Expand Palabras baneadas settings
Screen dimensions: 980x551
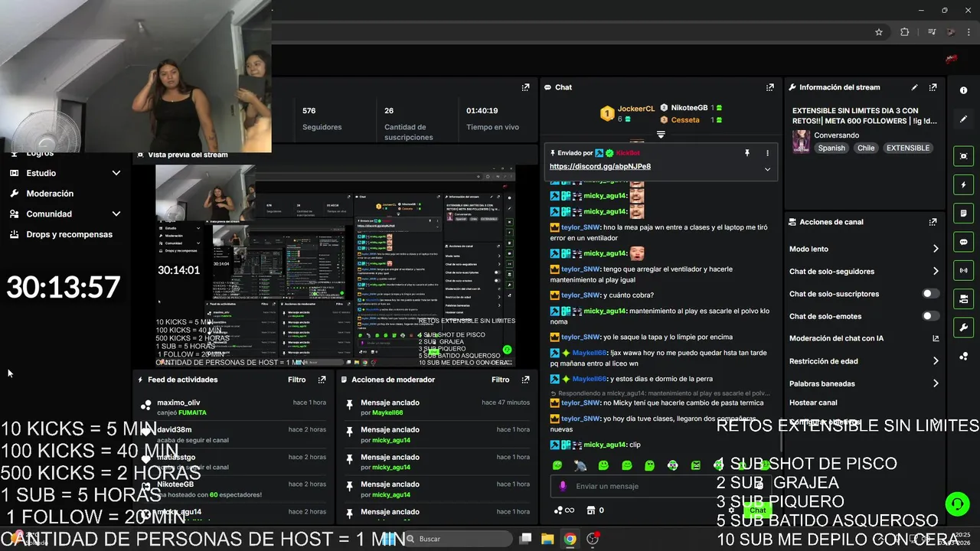(x=935, y=383)
